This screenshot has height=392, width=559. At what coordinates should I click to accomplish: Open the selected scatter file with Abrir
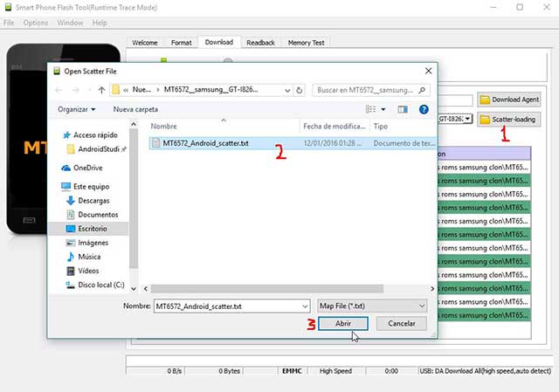click(x=343, y=324)
